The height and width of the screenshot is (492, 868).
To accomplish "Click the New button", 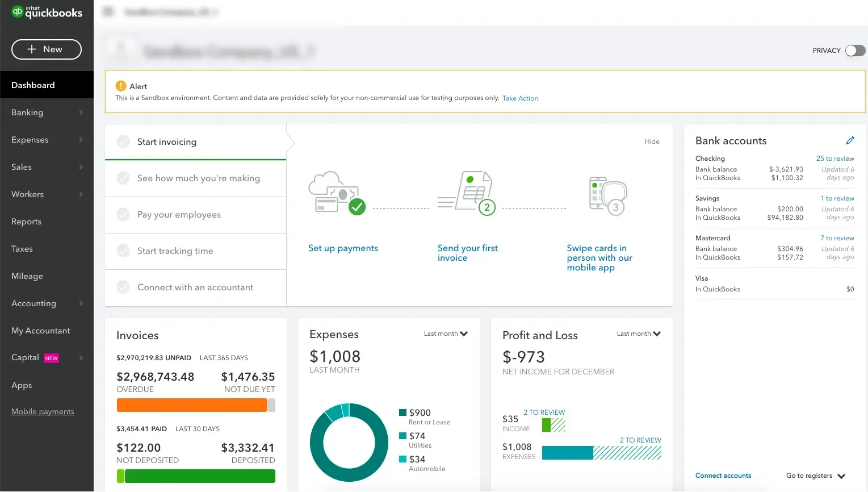I will tap(46, 49).
